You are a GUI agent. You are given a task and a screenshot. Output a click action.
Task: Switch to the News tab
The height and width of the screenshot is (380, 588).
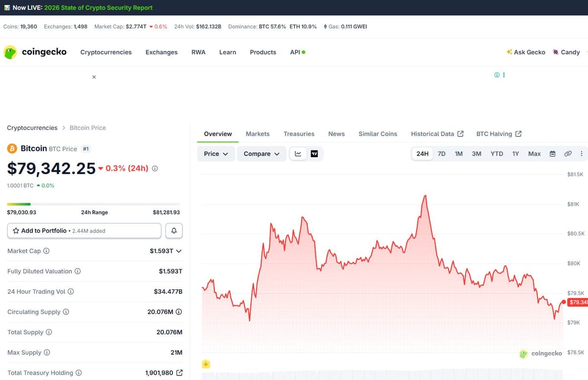(x=337, y=134)
